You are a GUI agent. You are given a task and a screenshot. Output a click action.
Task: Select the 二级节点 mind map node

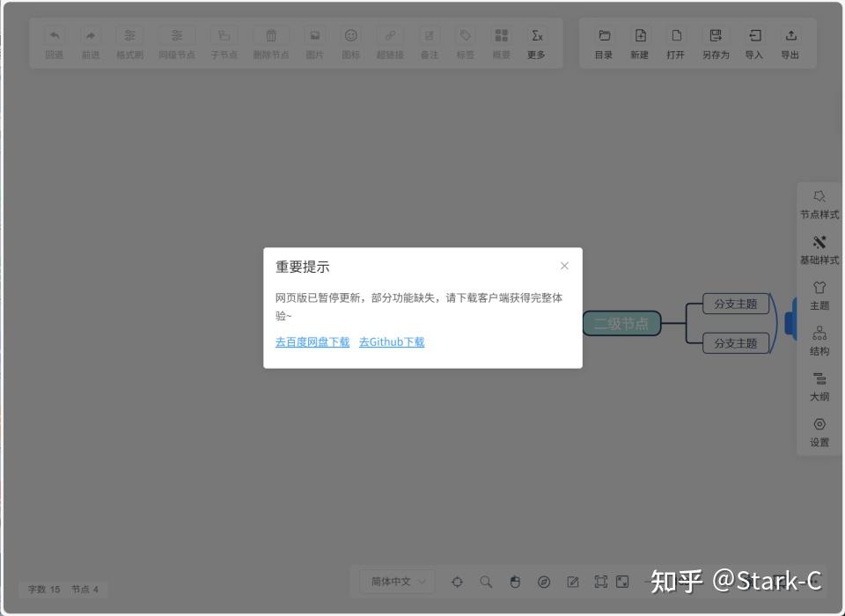click(621, 324)
